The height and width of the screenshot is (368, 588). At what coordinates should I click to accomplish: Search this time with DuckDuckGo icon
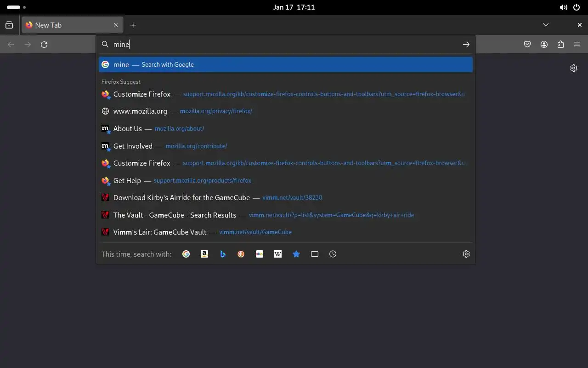[241, 254]
